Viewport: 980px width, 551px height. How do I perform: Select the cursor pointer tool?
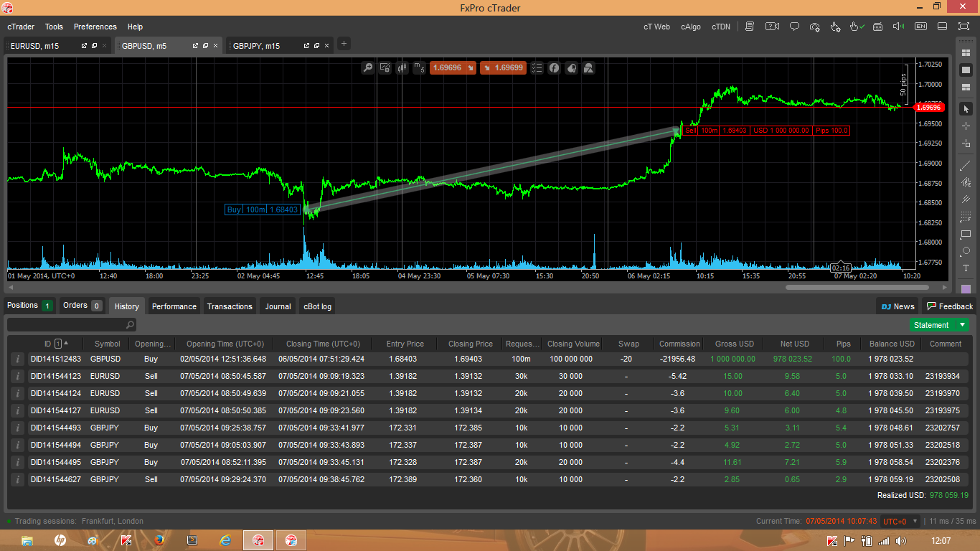click(966, 109)
